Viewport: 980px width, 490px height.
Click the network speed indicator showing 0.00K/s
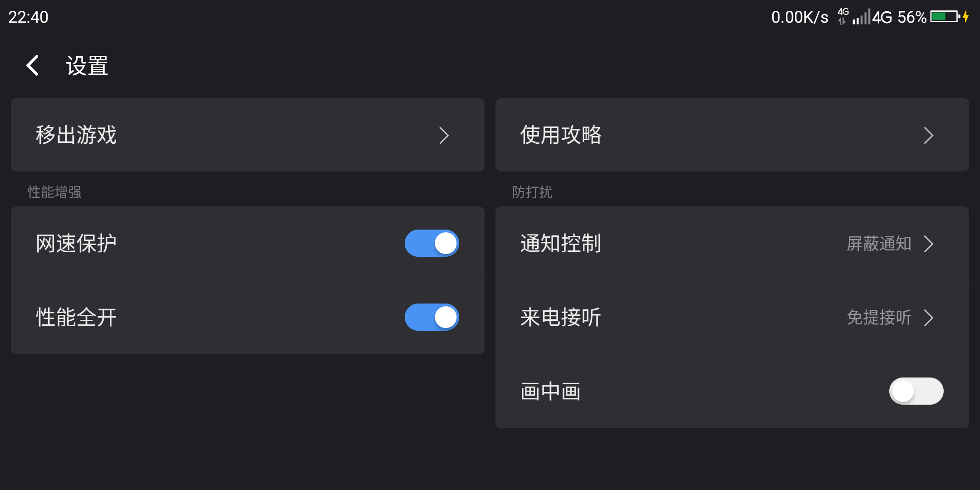(800, 17)
